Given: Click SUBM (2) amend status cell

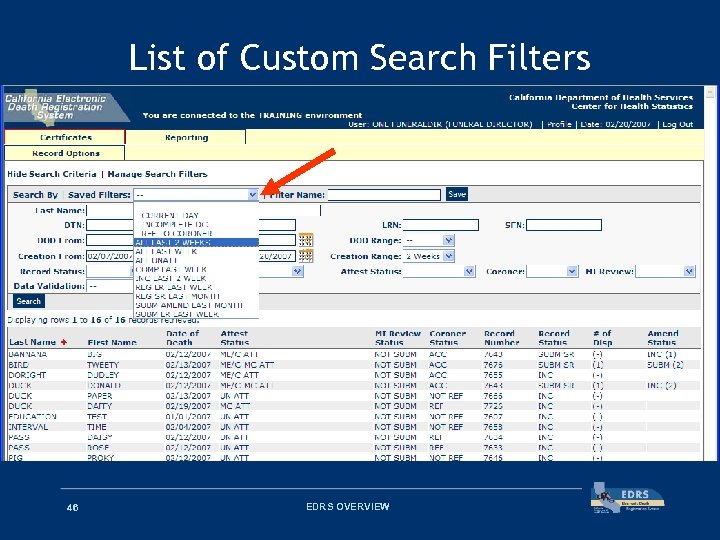Looking at the screenshot, I should coord(665,365).
